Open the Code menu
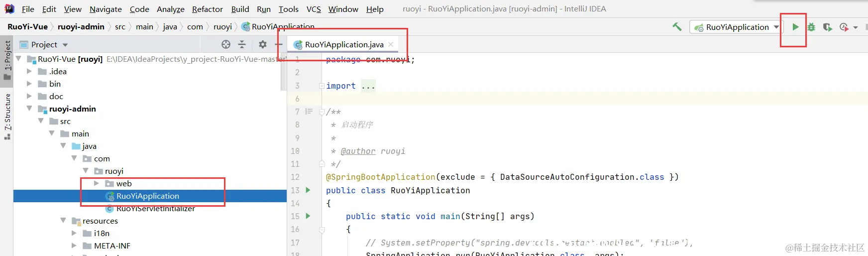The image size is (868, 256). coord(139,9)
